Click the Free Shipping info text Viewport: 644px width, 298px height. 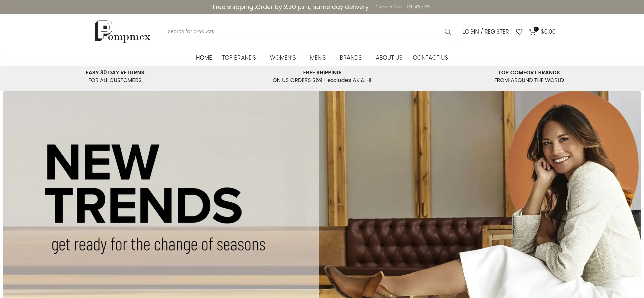322,76
